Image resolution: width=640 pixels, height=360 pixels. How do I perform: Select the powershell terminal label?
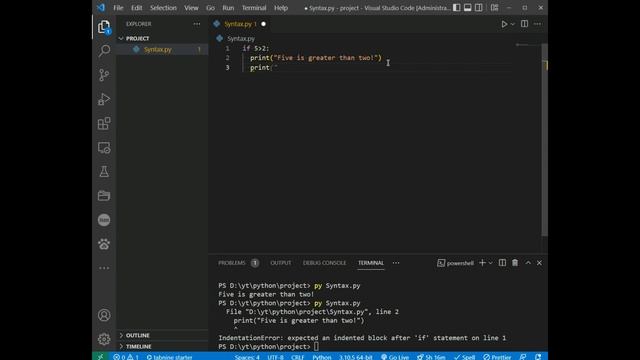456,263
